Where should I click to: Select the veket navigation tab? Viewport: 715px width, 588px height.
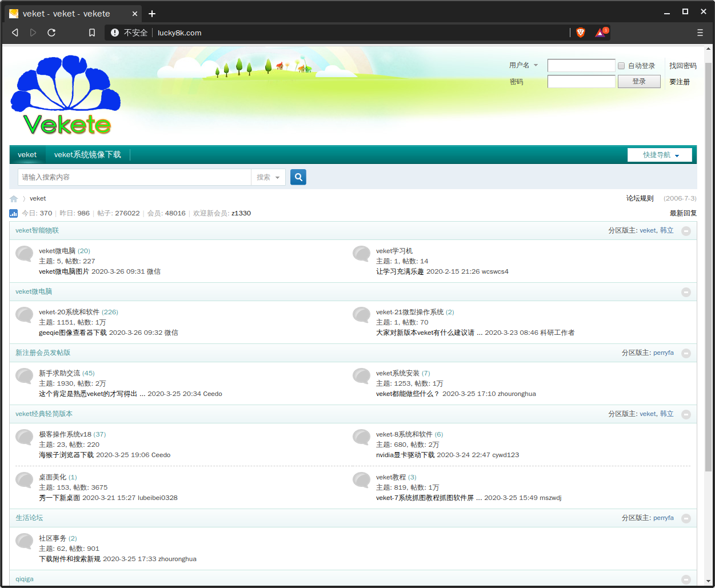[x=27, y=155]
